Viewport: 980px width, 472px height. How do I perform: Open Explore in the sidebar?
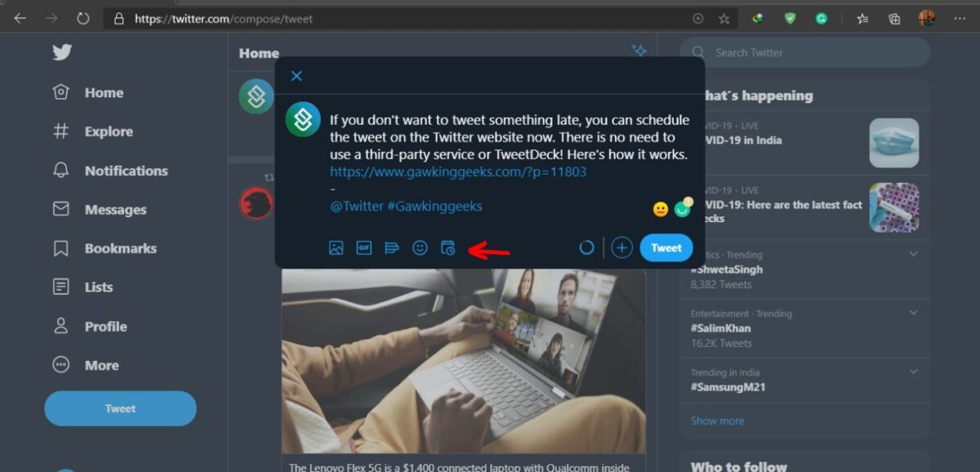coord(92,131)
